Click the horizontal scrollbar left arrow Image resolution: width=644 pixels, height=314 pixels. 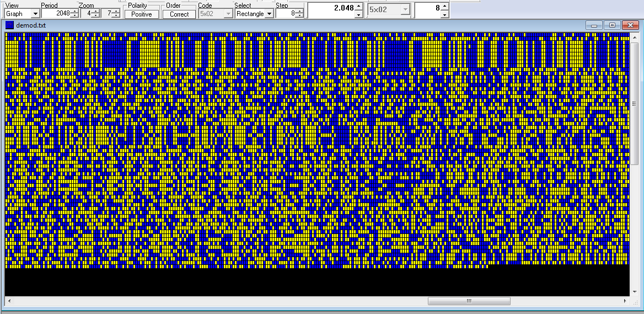(9, 301)
